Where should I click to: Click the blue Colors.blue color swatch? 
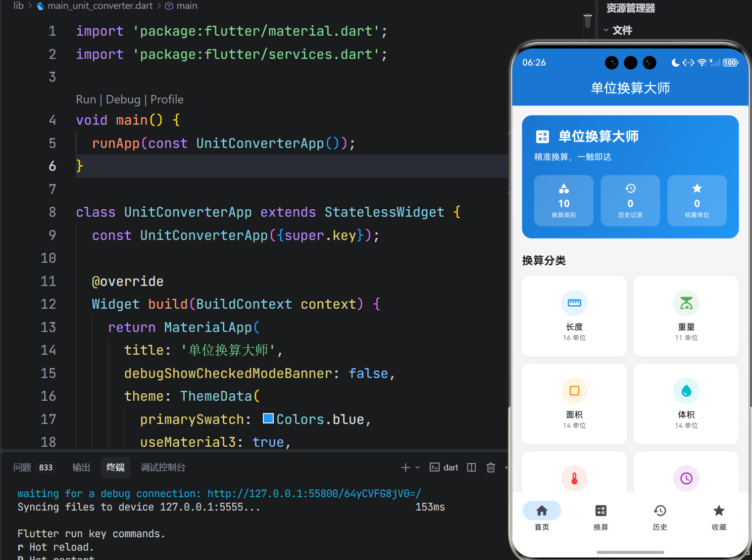click(x=268, y=419)
